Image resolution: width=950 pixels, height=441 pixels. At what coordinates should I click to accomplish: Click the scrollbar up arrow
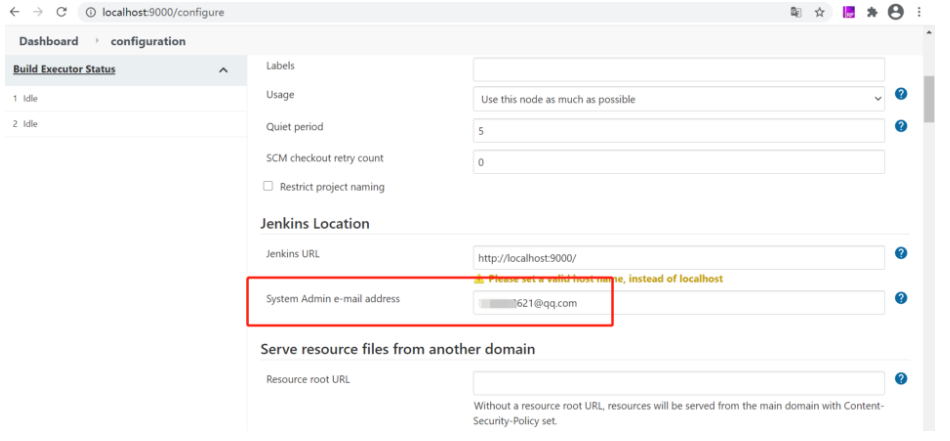click(929, 31)
